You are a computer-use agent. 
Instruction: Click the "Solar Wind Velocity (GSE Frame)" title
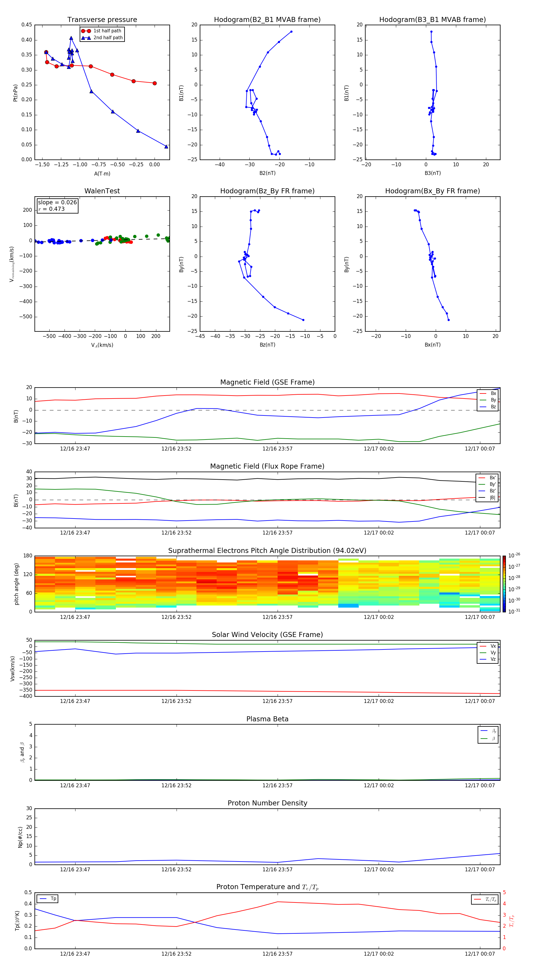(x=267, y=635)
